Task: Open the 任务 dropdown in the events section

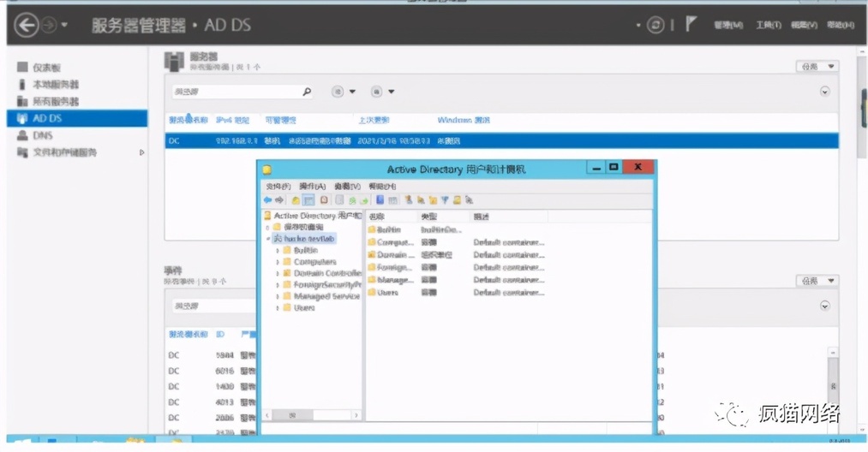Action: [817, 281]
